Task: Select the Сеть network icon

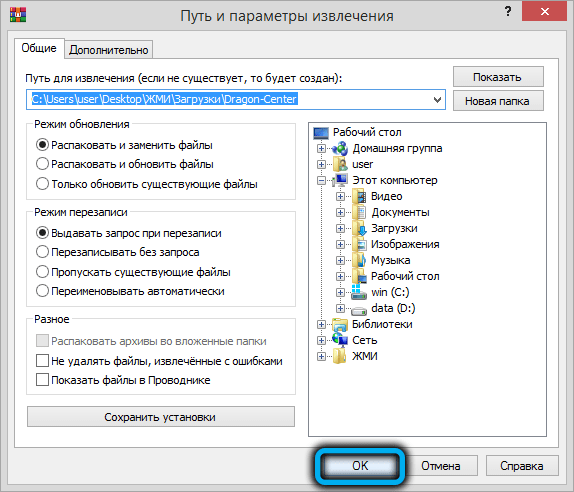Action: pyautogui.click(x=340, y=340)
